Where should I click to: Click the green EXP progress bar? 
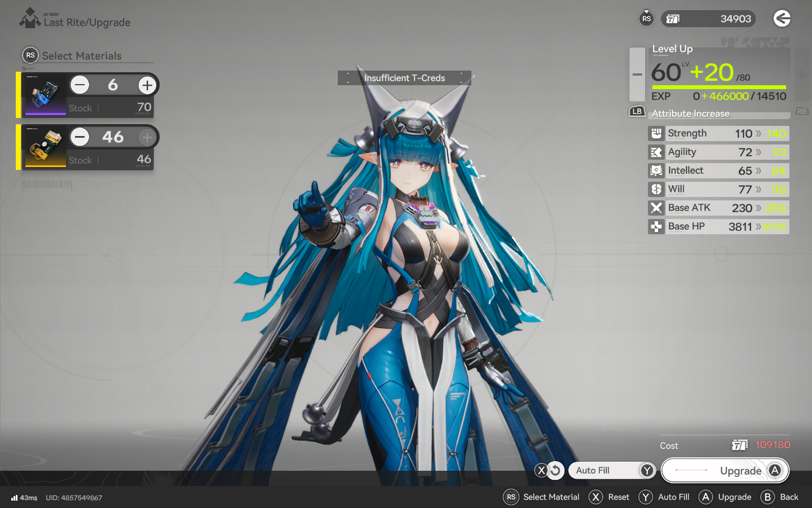[x=719, y=87]
